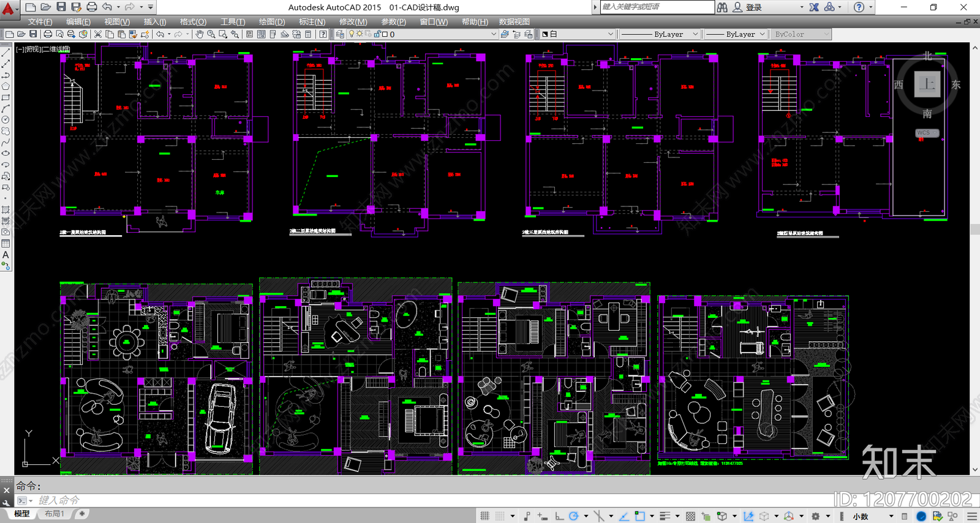Click the WCS button below the ViewCube
Screen dimensions: 980x523
point(927,133)
